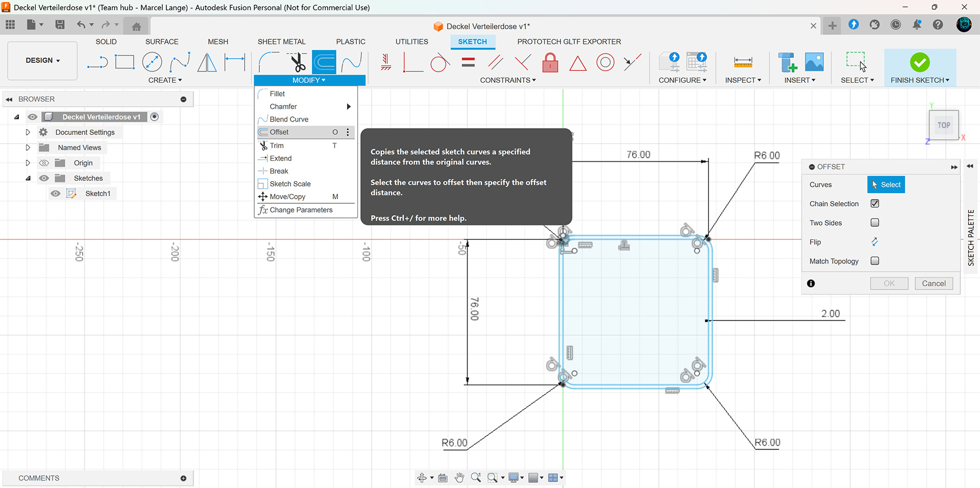Viewport: 980px width, 488px height.
Task: Select the Center Diameter Circle tool
Action: click(152, 62)
